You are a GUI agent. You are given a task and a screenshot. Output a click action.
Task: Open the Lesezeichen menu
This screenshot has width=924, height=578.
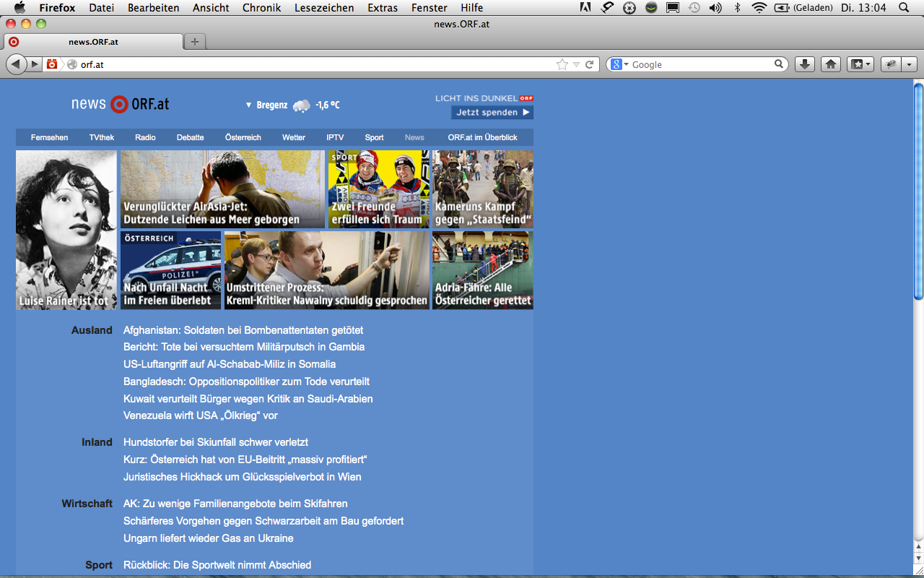point(324,7)
